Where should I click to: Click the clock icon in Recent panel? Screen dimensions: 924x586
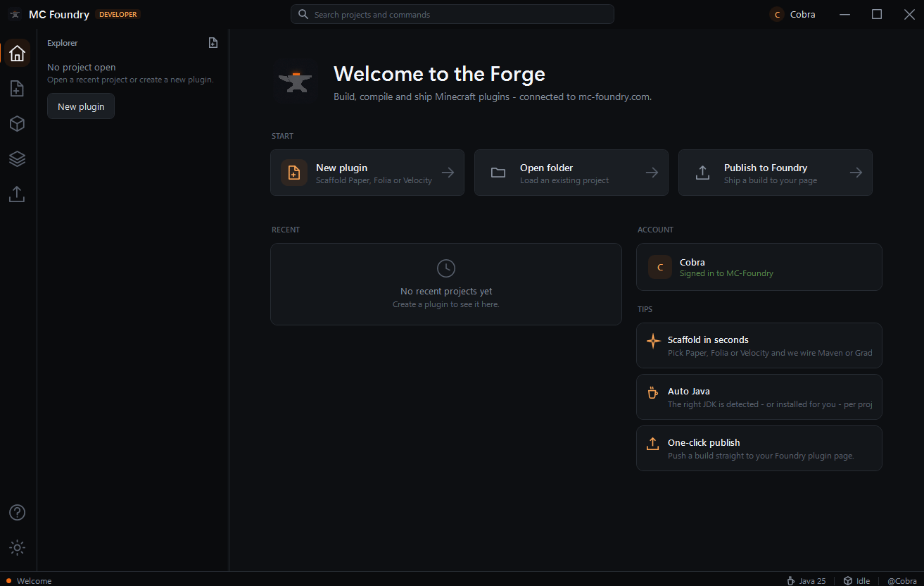click(446, 268)
